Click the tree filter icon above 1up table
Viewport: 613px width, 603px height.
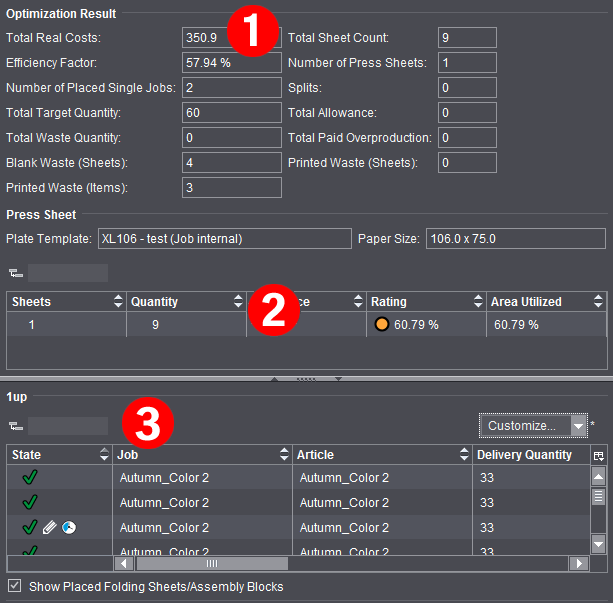[15, 426]
